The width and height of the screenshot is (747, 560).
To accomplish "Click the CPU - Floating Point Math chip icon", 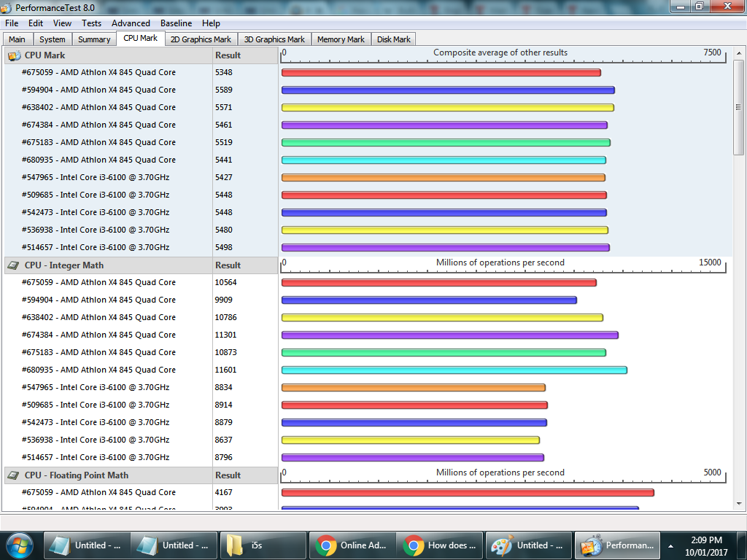I will point(15,475).
